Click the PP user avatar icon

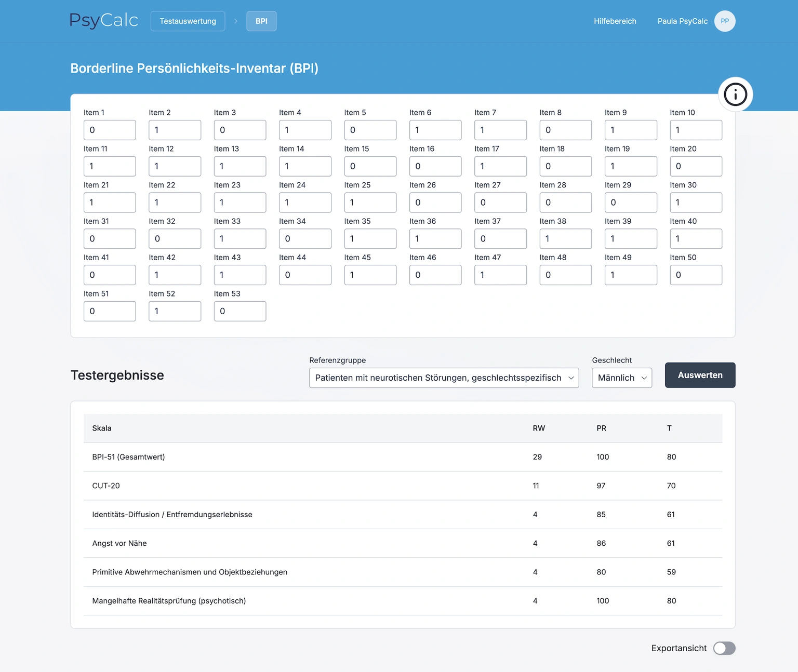tap(725, 21)
